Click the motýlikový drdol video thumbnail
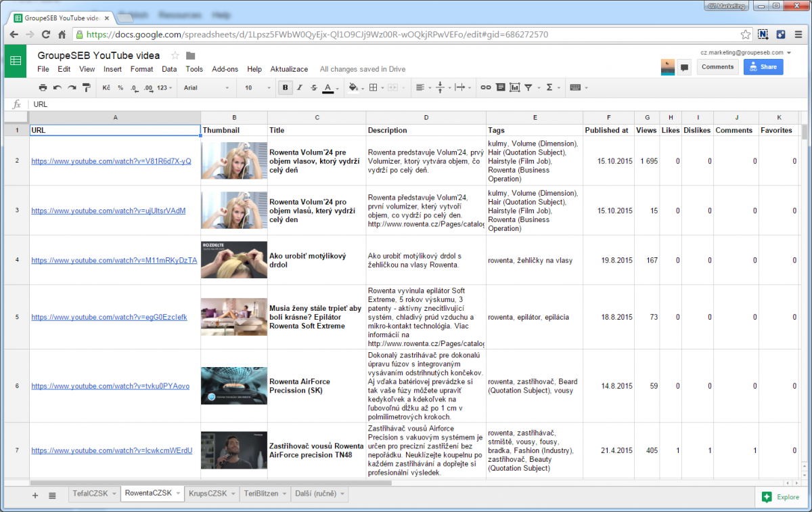 233,260
